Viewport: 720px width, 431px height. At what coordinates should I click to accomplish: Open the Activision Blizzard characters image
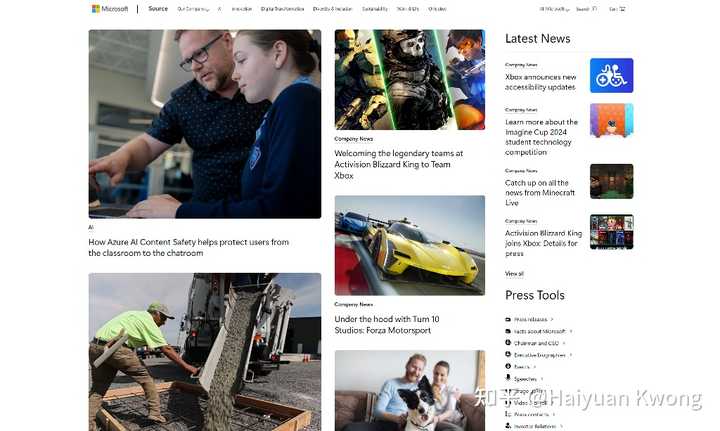coord(410,79)
